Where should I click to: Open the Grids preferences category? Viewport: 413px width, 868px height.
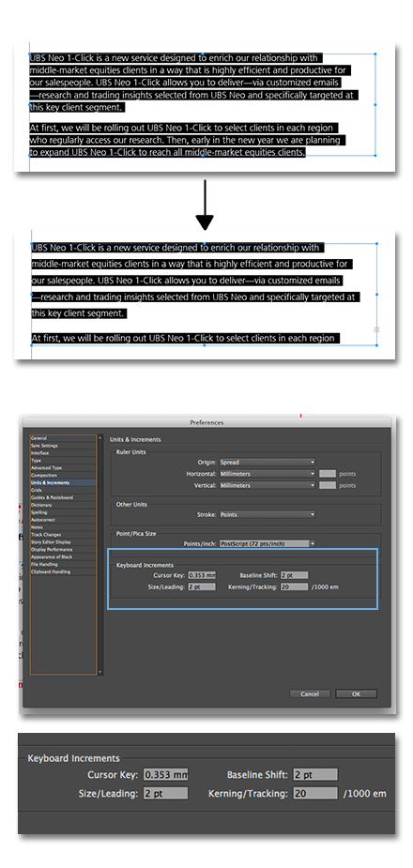coord(63,491)
